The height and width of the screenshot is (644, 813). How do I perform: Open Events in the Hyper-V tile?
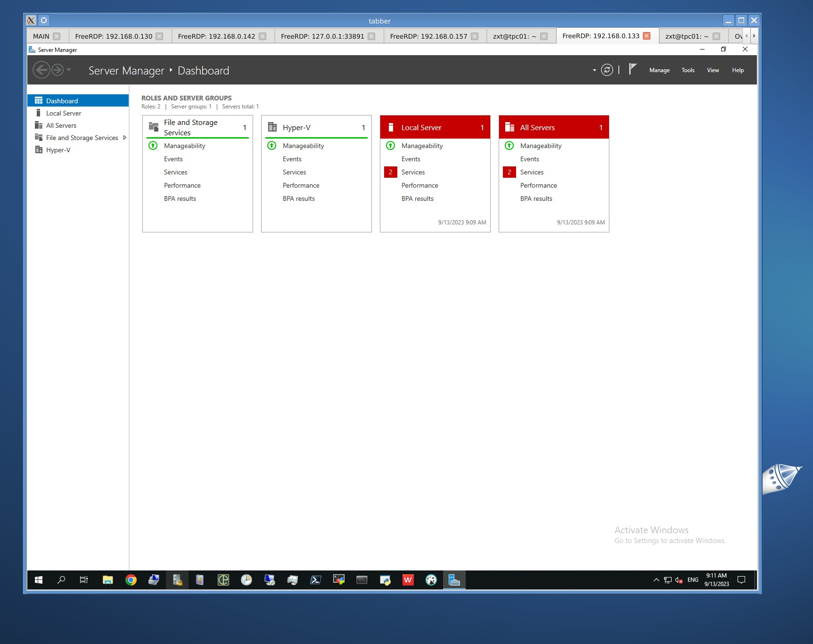coord(292,159)
